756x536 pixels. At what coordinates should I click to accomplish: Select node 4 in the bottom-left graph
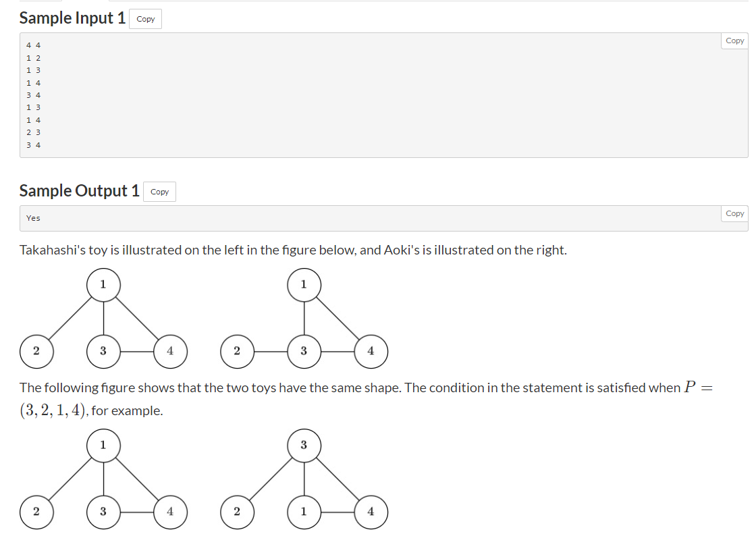pos(170,512)
